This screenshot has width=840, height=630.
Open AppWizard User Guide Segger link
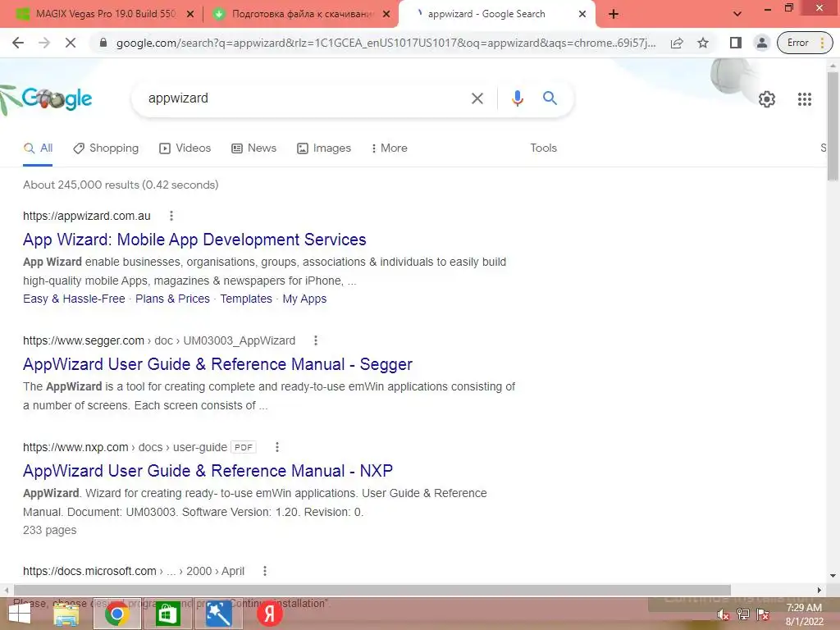point(217,364)
